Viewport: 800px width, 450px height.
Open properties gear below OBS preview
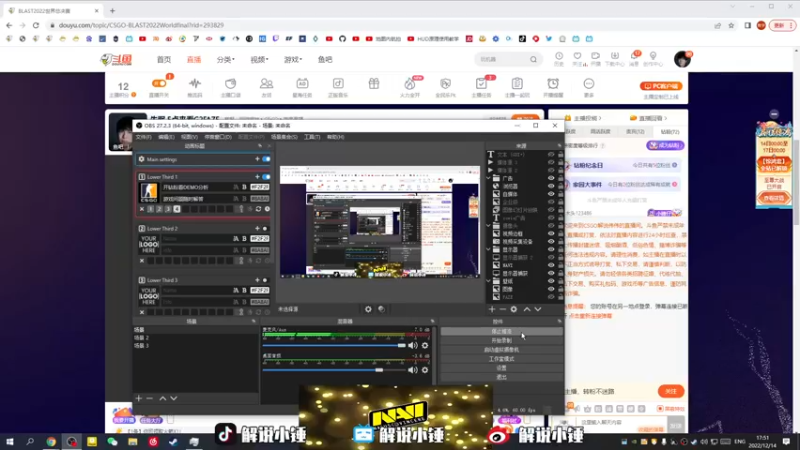(x=368, y=309)
